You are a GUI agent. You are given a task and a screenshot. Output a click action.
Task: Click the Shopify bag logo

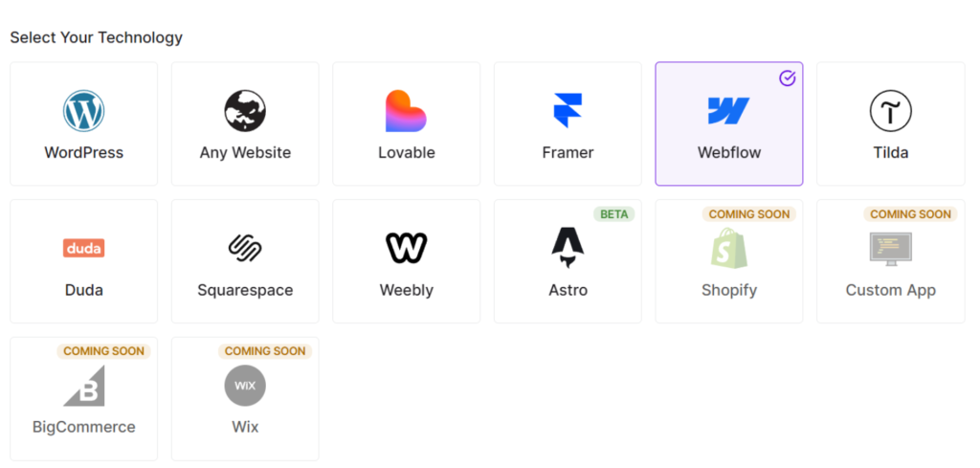tap(728, 248)
